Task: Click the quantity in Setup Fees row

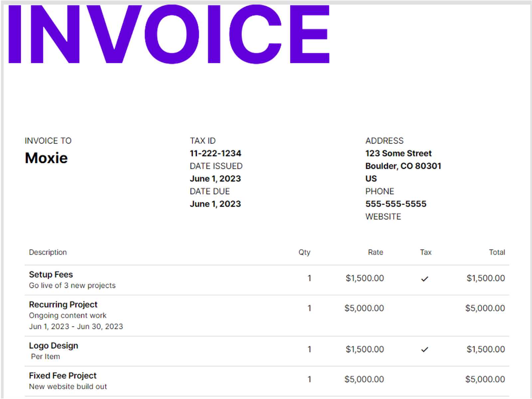Action: pyautogui.click(x=310, y=278)
